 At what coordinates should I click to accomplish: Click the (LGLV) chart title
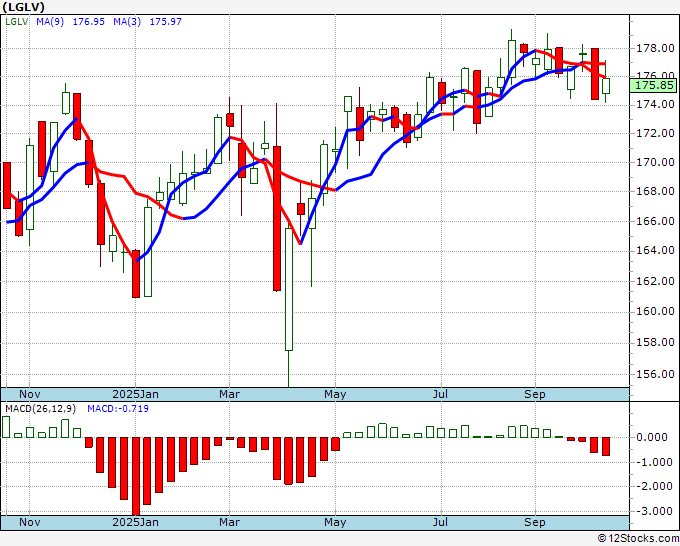click(x=23, y=7)
